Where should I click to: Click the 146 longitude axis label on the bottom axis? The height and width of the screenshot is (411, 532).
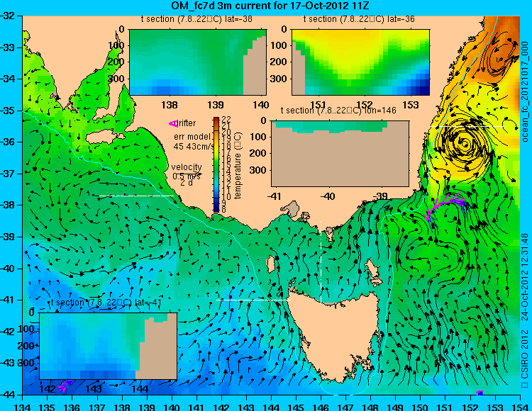pyautogui.click(x=321, y=406)
